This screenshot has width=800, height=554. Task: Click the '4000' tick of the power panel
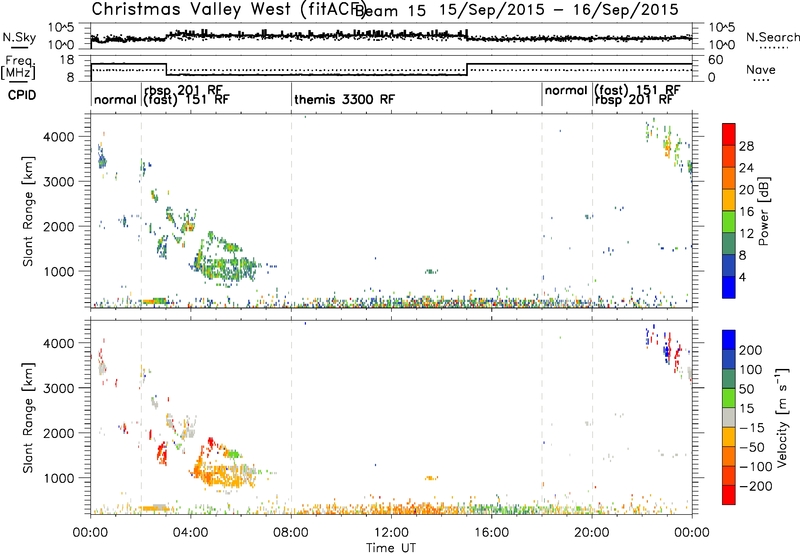[59, 137]
